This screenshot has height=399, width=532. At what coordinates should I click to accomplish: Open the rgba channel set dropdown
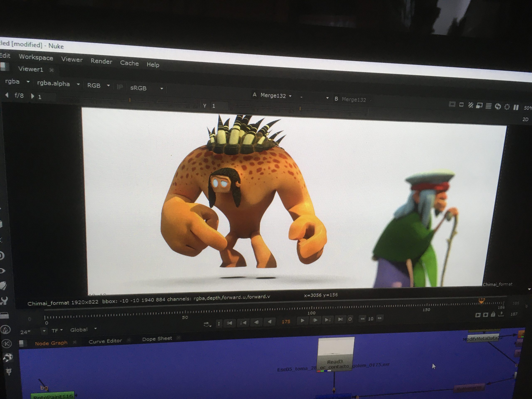[17, 82]
